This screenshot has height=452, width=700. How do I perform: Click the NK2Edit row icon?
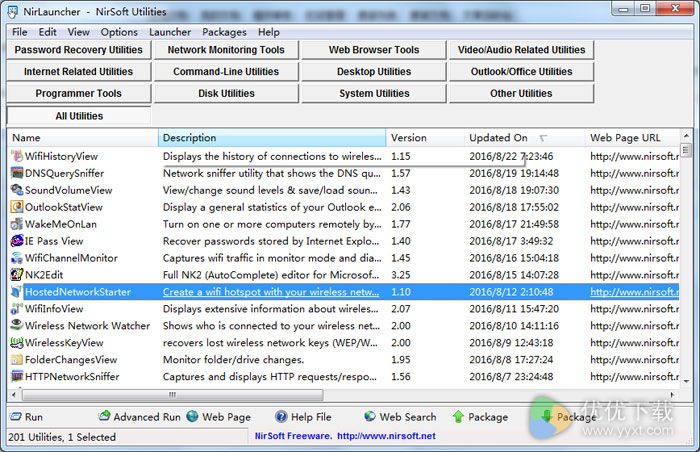coord(17,275)
